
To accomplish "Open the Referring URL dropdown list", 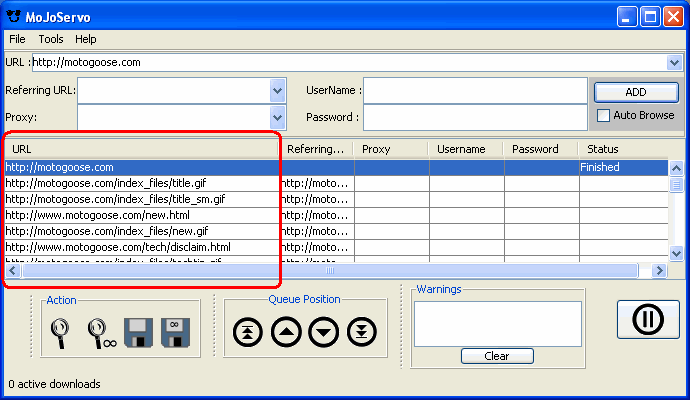I will [278, 90].
